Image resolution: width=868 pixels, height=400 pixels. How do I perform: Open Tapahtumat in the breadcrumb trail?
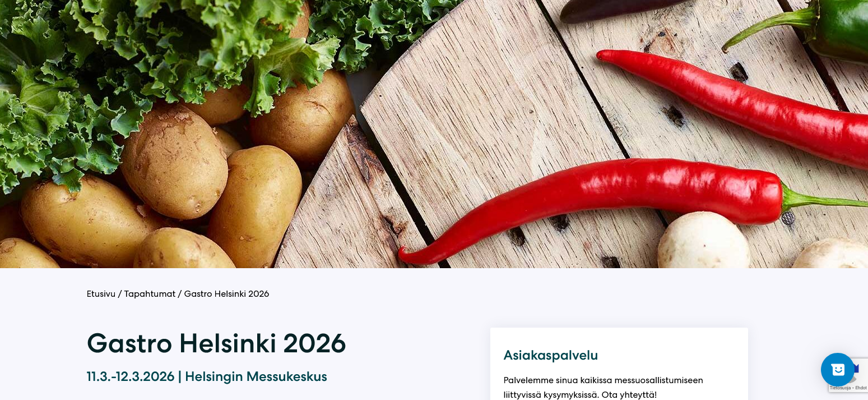(150, 294)
